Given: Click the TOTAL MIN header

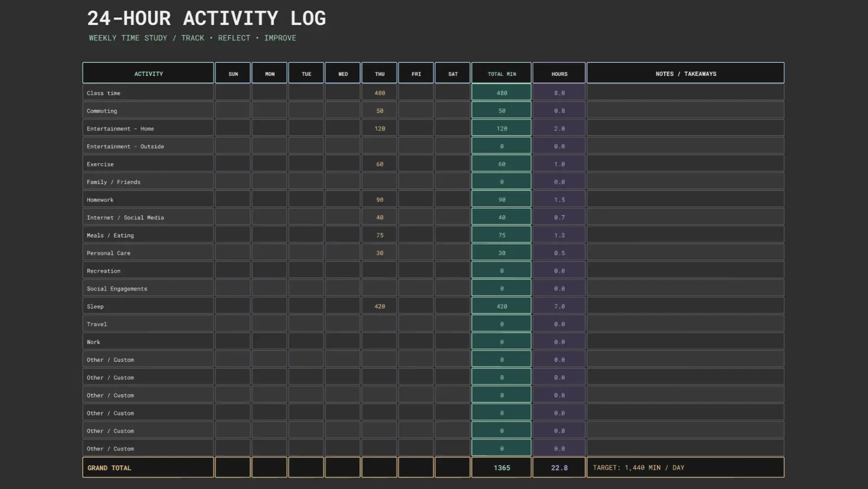Looking at the screenshot, I should point(501,73).
